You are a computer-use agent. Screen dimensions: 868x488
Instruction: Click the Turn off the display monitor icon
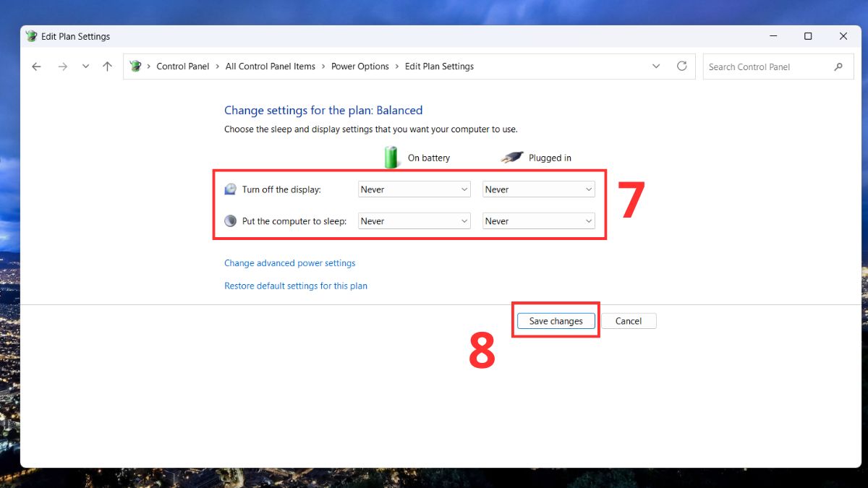pos(230,189)
